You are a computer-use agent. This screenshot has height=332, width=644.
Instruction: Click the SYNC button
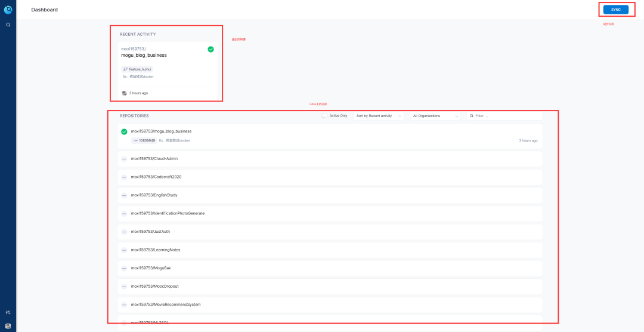615,10
